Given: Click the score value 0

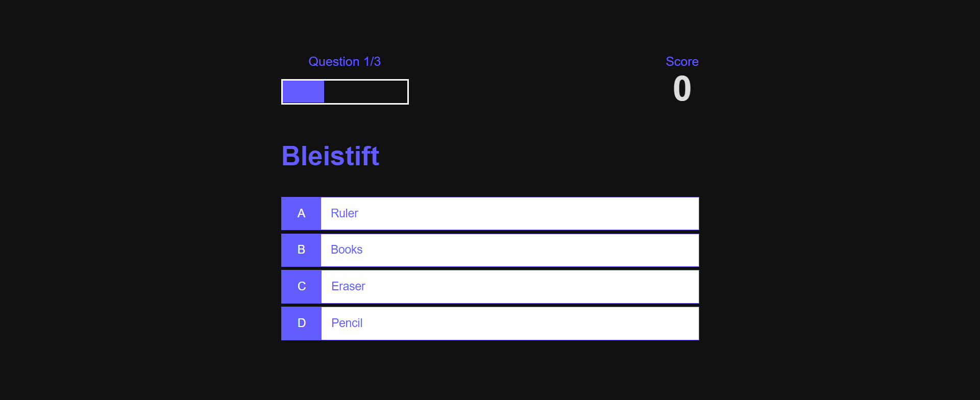Looking at the screenshot, I should click(x=682, y=89).
